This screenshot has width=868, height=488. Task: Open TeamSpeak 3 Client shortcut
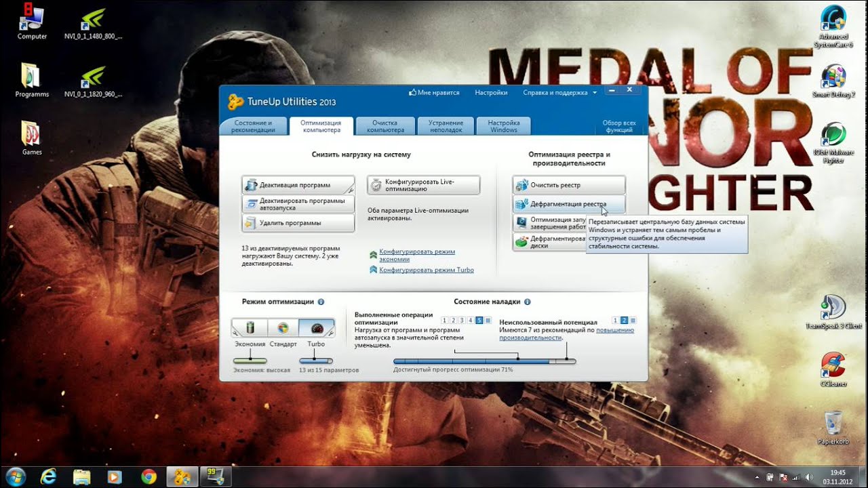point(833,312)
